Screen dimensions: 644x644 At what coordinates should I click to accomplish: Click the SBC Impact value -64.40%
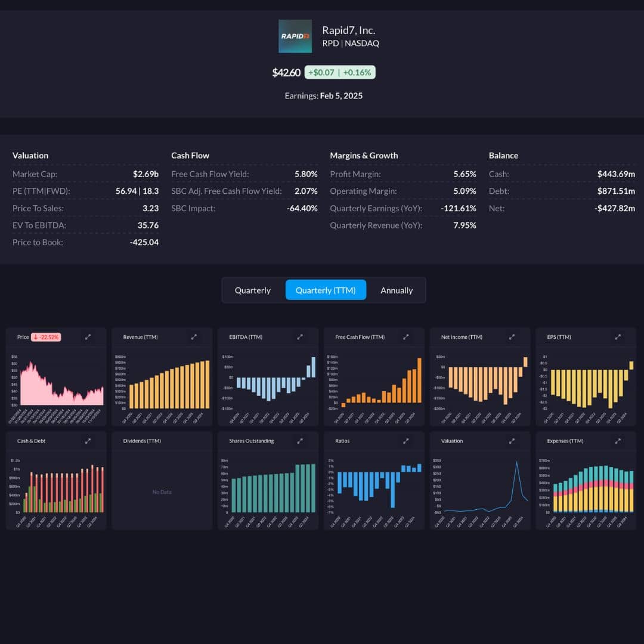click(302, 208)
